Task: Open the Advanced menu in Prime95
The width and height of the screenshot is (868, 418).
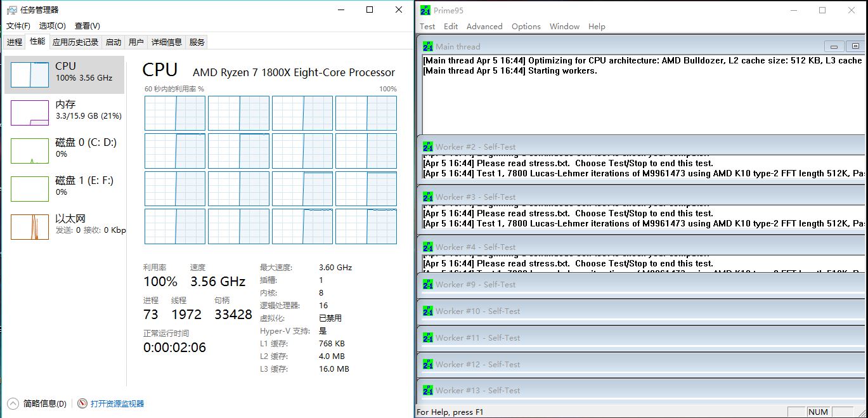Action: (x=484, y=27)
